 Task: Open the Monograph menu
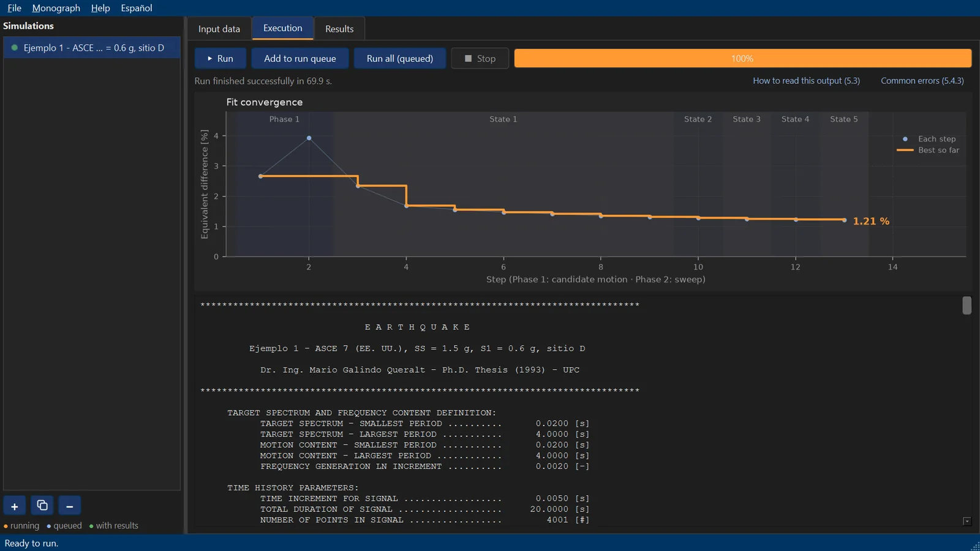pyautogui.click(x=56, y=8)
